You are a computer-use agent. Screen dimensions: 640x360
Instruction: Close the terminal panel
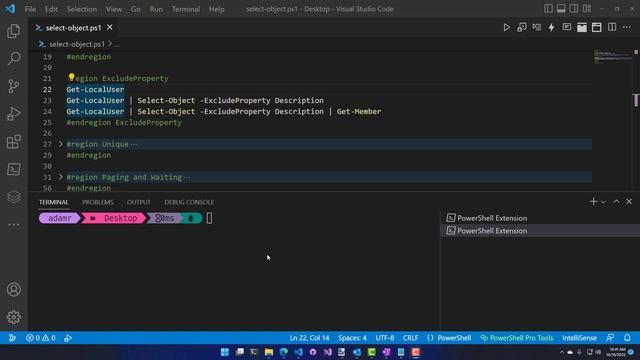[x=629, y=202]
